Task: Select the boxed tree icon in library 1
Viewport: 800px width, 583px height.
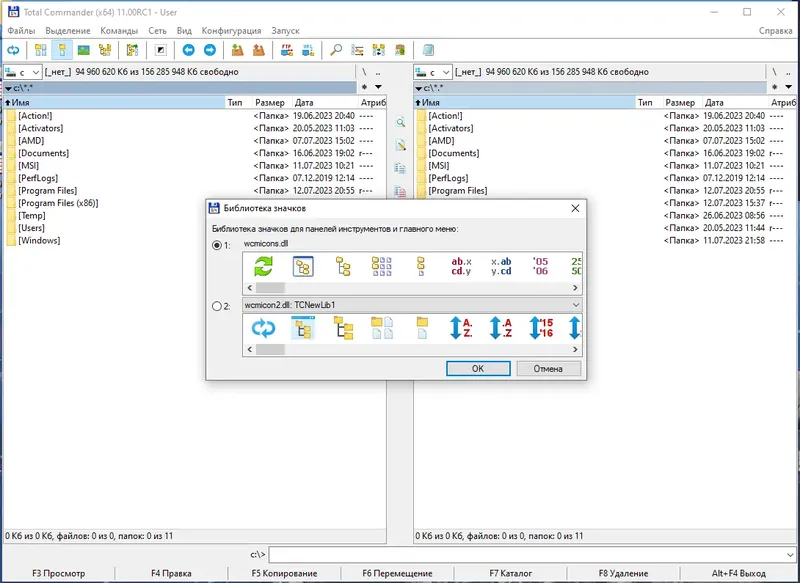Action: pyautogui.click(x=303, y=266)
